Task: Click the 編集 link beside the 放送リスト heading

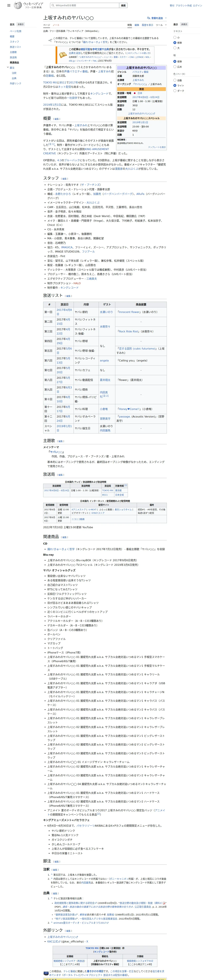Action: pos(68,296)
